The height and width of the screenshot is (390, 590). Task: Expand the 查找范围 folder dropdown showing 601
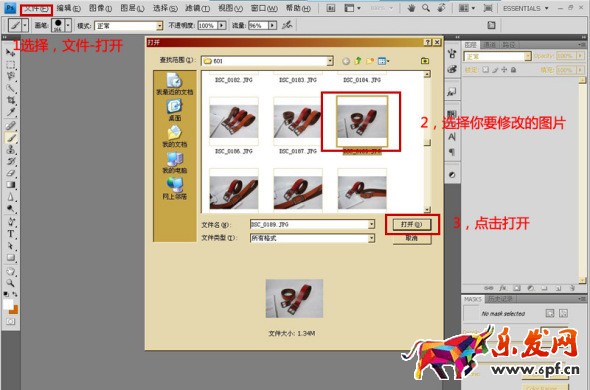pos(330,61)
